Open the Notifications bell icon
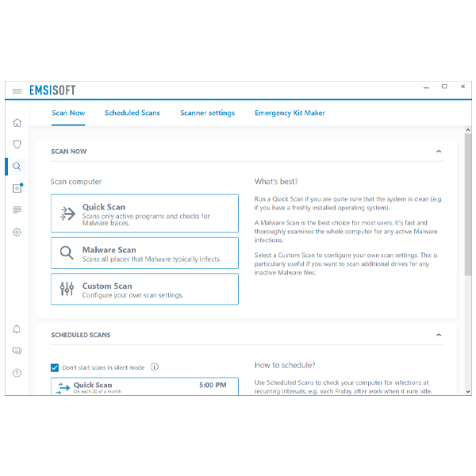The width and height of the screenshot is (476, 476). coord(17,329)
